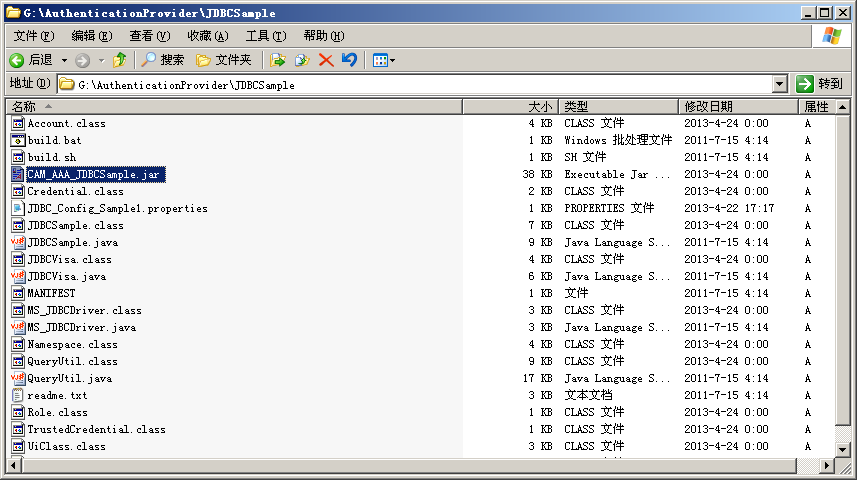Open the Tools (工具) menu

pos(266,36)
